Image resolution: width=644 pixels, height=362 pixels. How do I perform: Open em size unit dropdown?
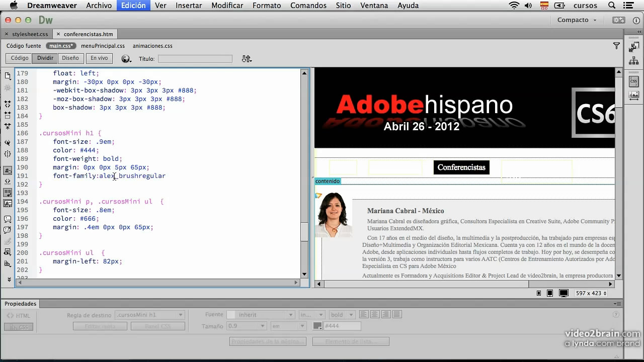pyautogui.click(x=290, y=326)
